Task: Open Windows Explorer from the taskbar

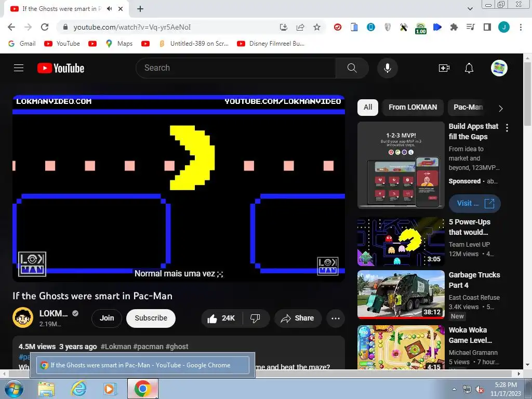Action: pos(46,389)
